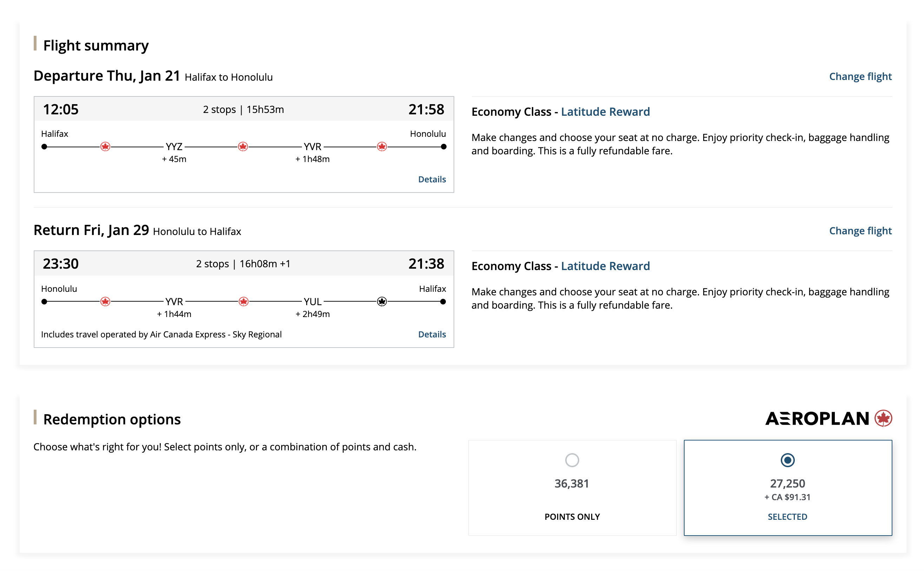Expand Details for the departure flight
Image resolution: width=924 pixels, height=571 pixels.
[431, 179]
